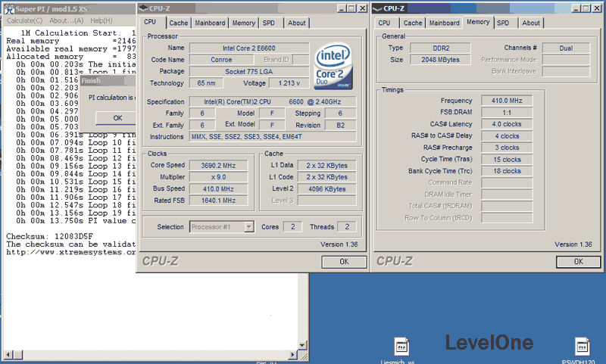Click the L1 Data value 2 x 32 KBytes
Viewport: 606px width, 364px height.
point(327,165)
